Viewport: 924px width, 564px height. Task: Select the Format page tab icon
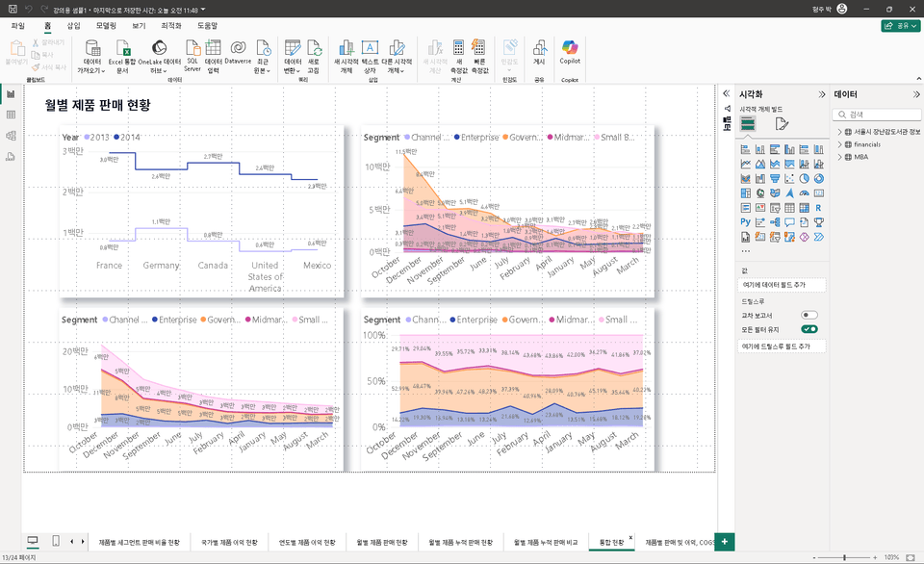782,124
